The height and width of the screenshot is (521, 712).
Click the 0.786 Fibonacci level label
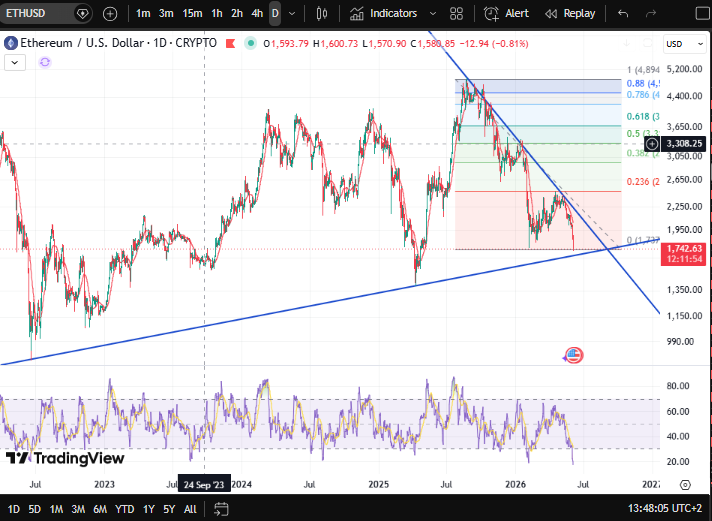click(x=643, y=95)
